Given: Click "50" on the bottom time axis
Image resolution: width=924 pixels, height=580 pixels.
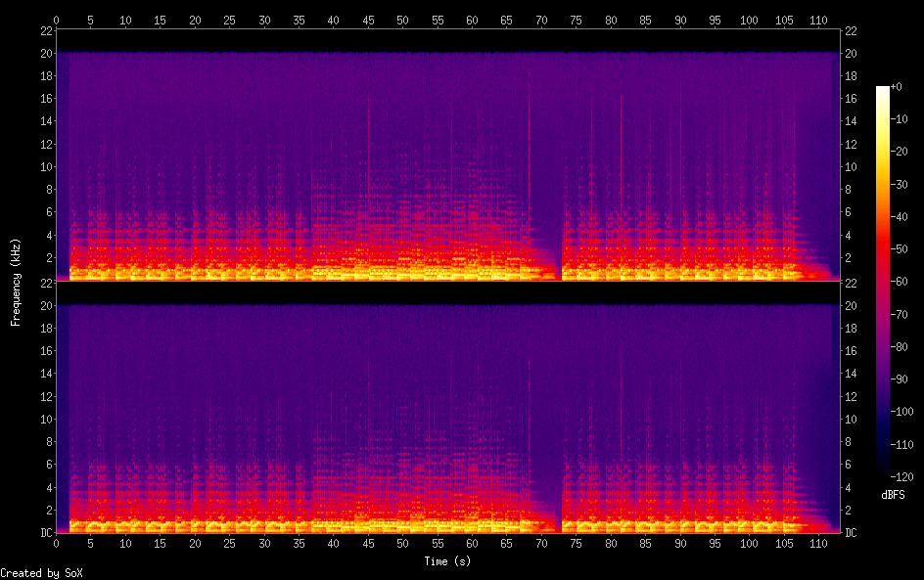Looking at the screenshot, I should (402, 544).
